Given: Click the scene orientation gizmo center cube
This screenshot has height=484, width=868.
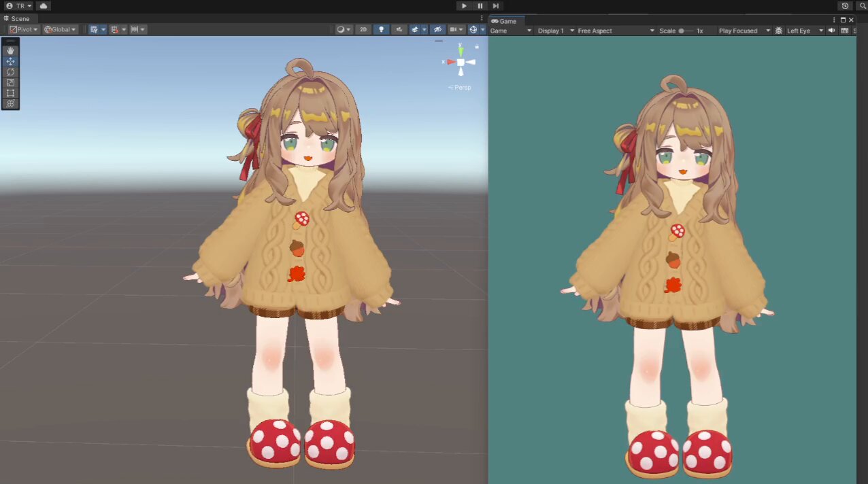Looking at the screenshot, I should point(461,62).
